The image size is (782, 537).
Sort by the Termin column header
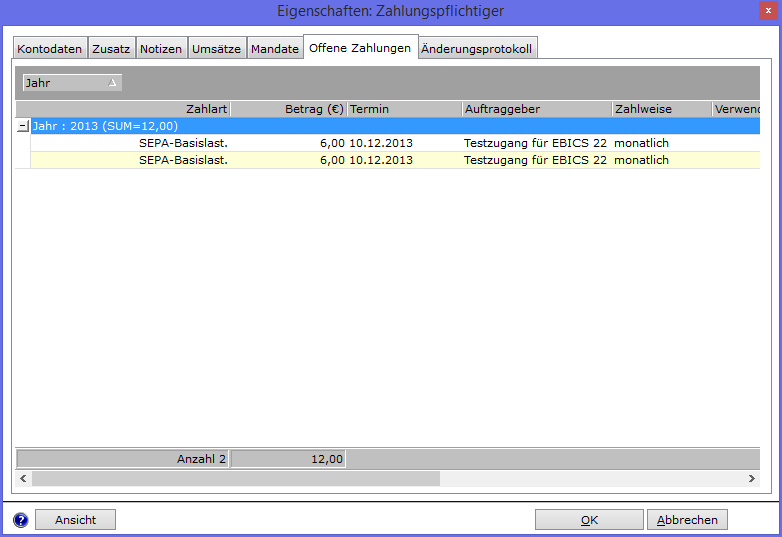tap(404, 109)
